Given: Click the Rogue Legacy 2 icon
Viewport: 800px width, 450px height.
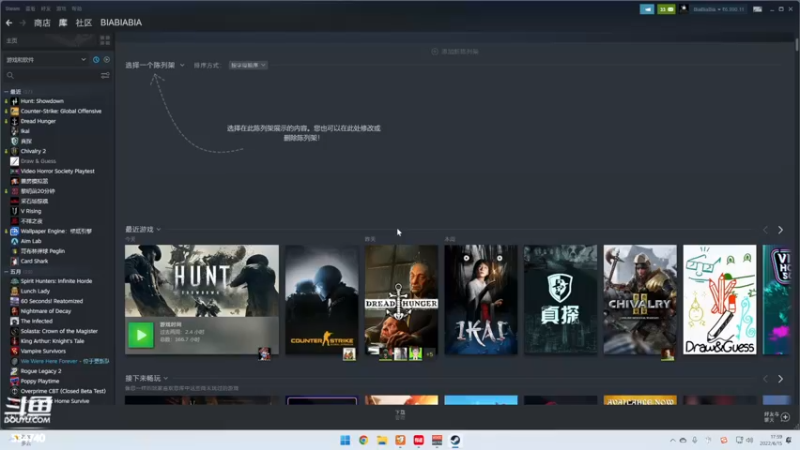Looking at the screenshot, I should 14,371.
